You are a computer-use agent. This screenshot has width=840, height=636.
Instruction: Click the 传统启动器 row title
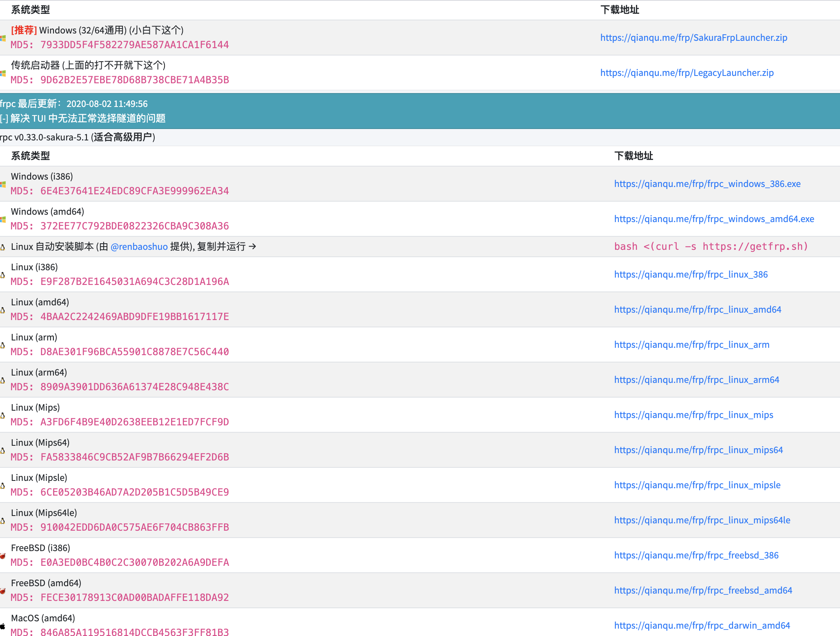click(88, 65)
